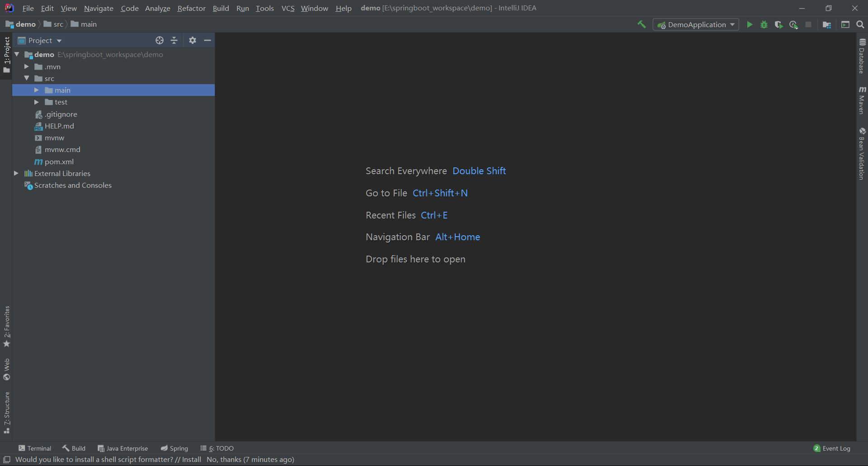The width and height of the screenshot is (868, 466).
Task: Open Project Structure icon in toolbar
Action: click(x=827, y=24)
